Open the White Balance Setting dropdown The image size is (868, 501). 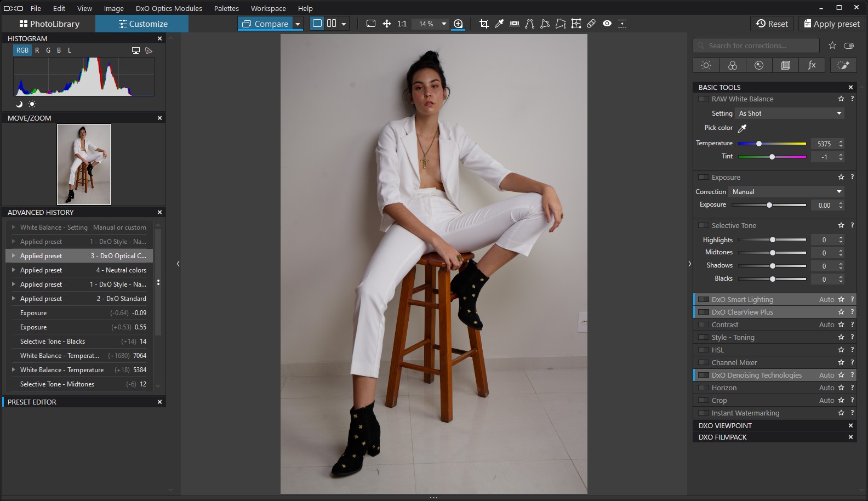tap(789, 113)
